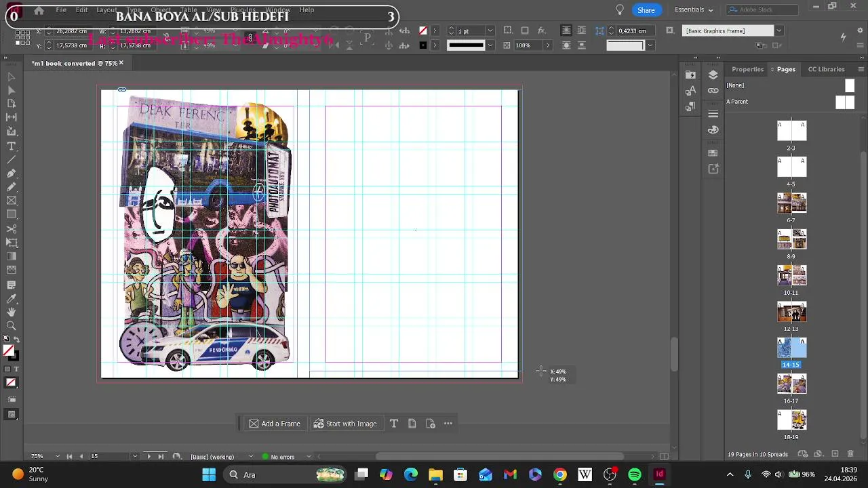
Task: Select the Free Transform tool
Action: (x=12, y=243)
